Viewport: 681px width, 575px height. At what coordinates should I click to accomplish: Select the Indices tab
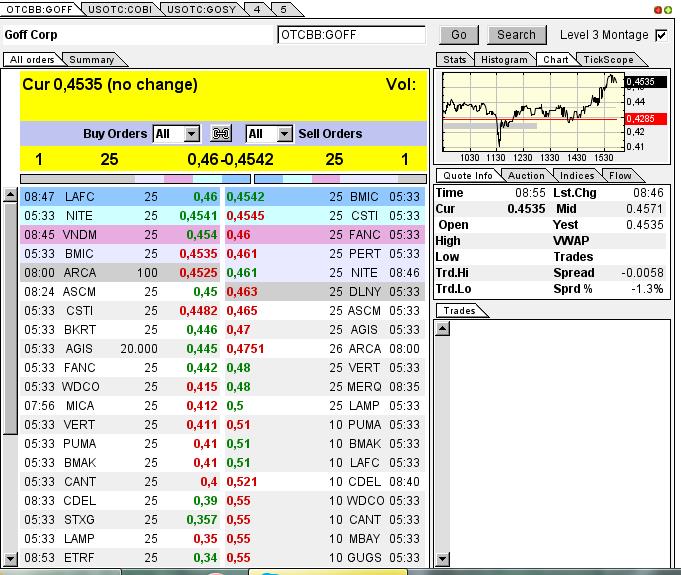point(577,175)
